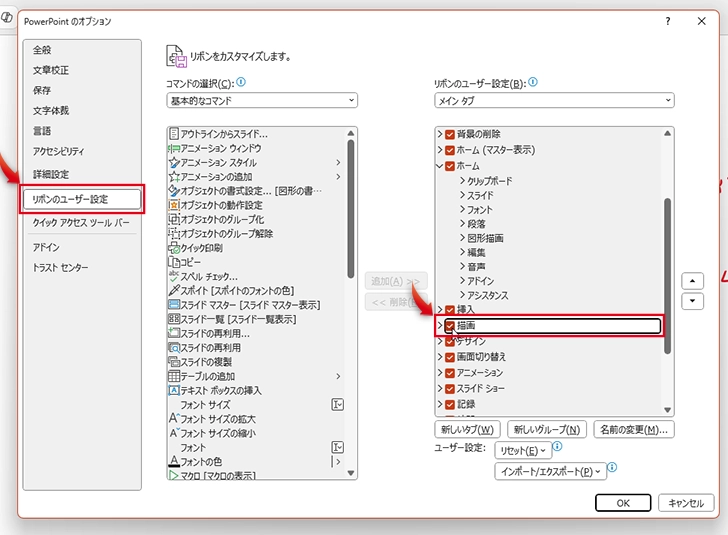This screenshot has height=535, width=728.
Task: Open the dialog help question mark
Action: tap(668, 21)
